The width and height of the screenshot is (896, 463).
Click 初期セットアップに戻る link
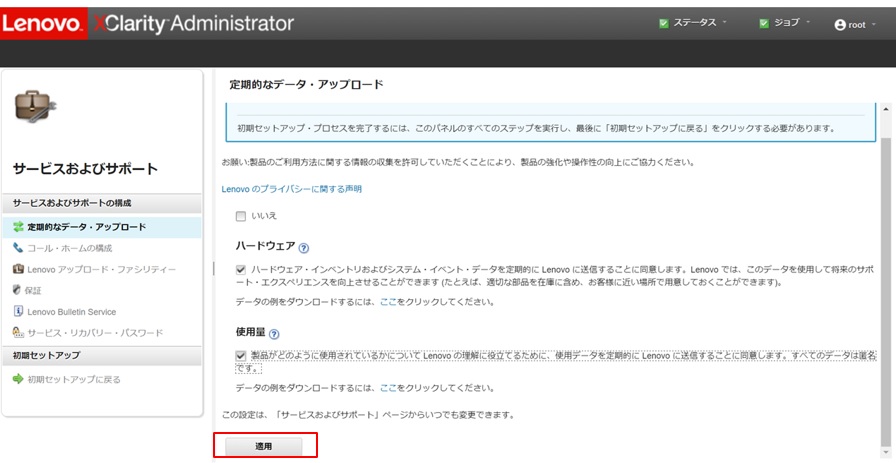coord(74,379)
